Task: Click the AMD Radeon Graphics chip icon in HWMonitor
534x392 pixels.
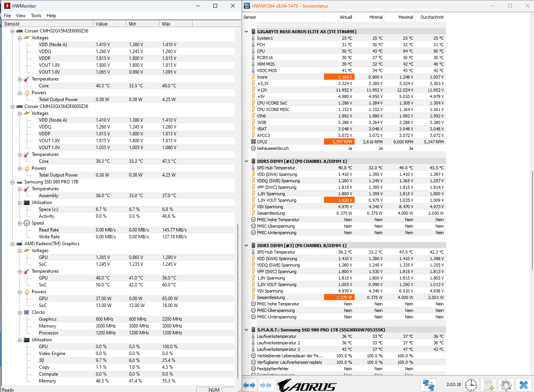Action: point(19,244)
